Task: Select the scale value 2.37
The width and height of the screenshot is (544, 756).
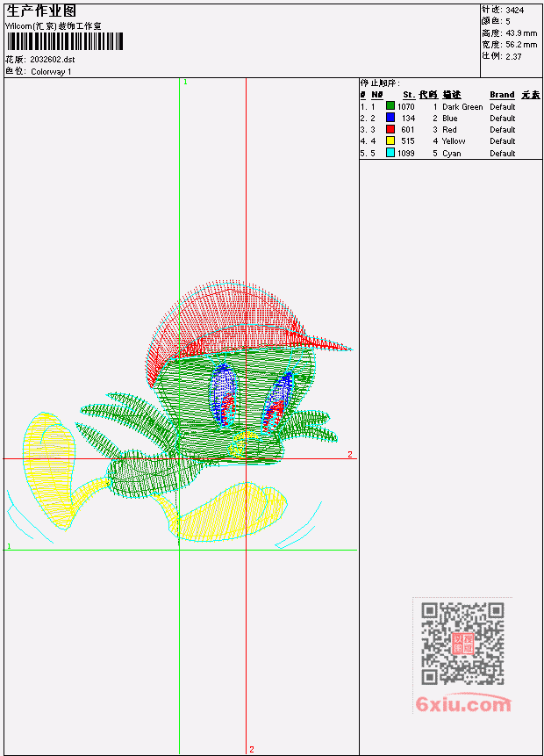Action: [x=513, y=56]
